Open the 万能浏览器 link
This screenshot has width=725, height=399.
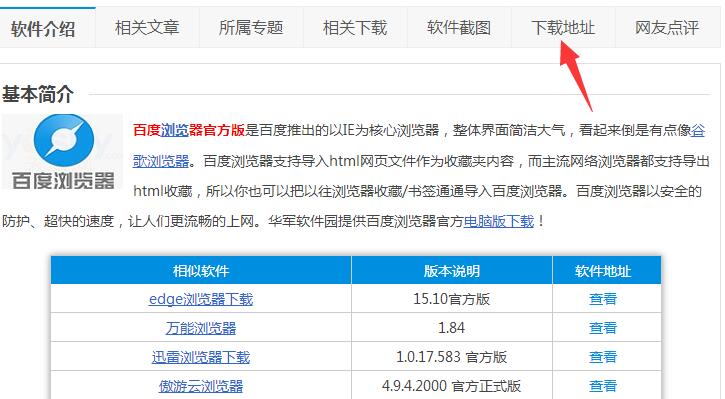[x=201, y=328]
